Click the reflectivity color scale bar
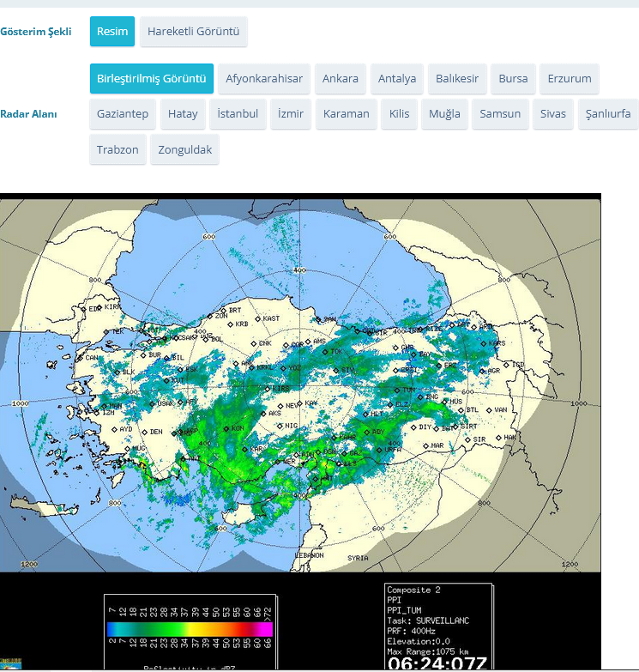 pos(190,629)
